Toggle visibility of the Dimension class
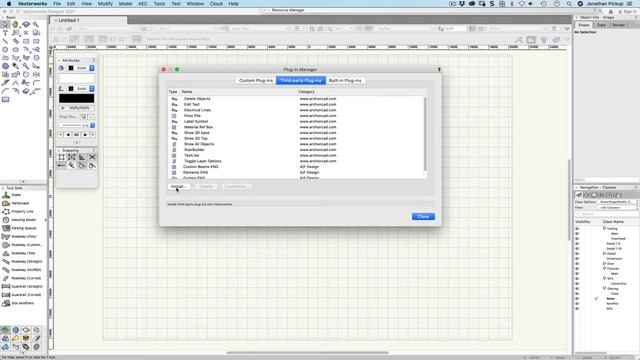The width and height of the screenshot is (640, 360). [577, 258]
